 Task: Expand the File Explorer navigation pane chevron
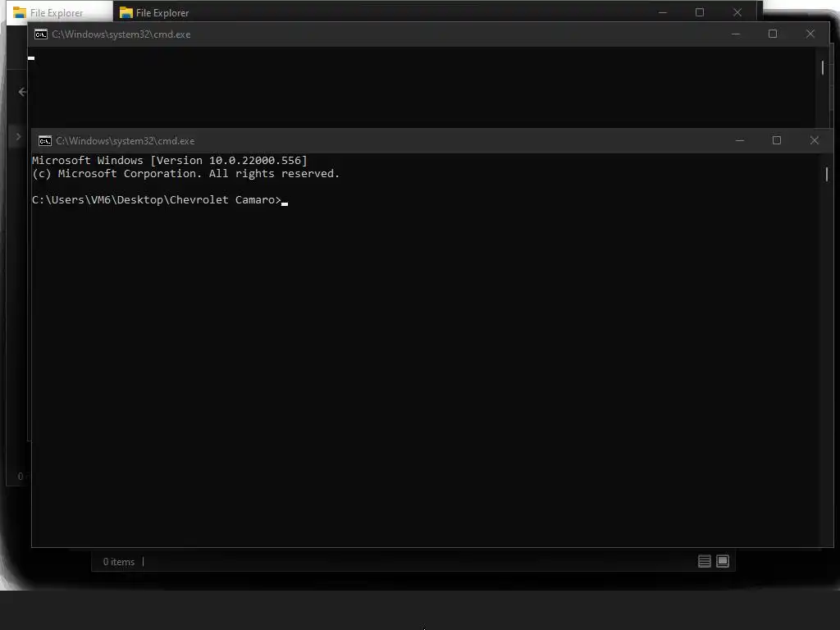(18, 137)
